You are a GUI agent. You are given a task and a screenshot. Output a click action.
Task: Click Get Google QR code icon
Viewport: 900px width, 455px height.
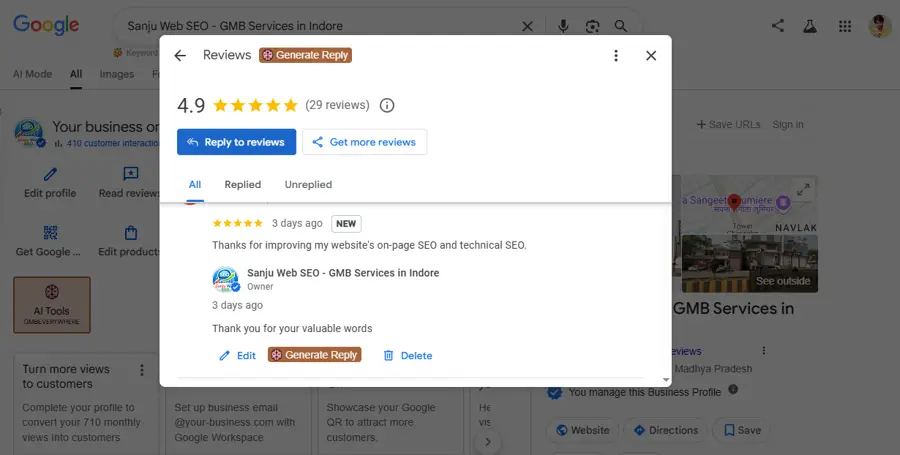click(51, 232)
